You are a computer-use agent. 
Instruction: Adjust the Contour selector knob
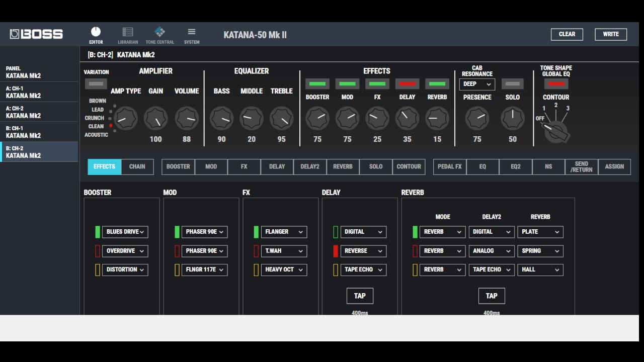click(x=556, y=132)
